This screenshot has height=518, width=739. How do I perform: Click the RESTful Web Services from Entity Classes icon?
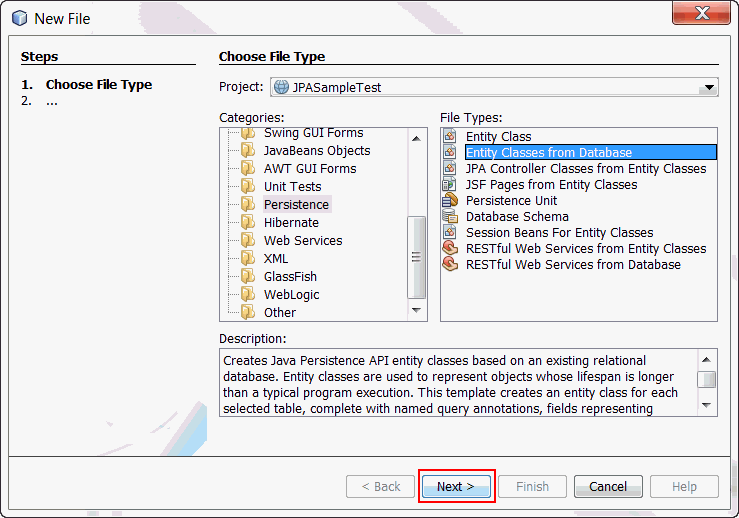click(x=450, y=248)
